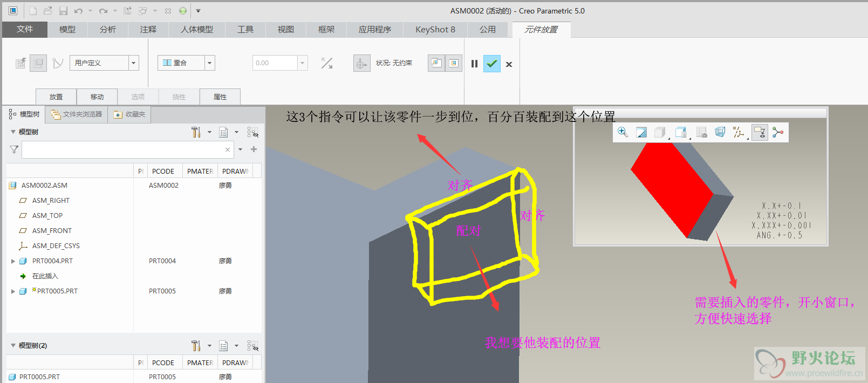Expand the PRT0005.PRT tree node
The height and width of the screenshot is (383, 868).
point(13,291)
